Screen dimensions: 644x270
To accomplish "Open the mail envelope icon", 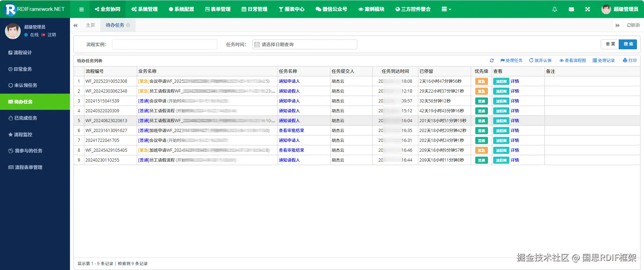I will tap(571, 9).
